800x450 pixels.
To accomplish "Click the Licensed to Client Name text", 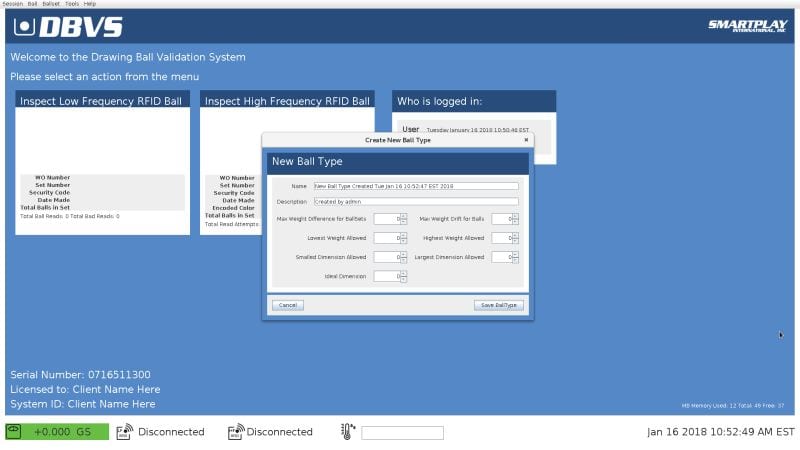I will click(x=85, y=389).
